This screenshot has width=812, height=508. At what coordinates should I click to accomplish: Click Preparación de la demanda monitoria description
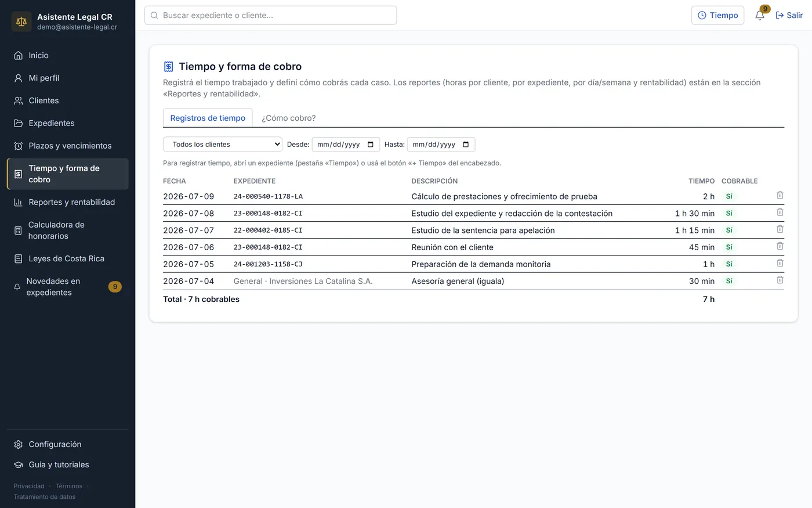tap(481, 264)
